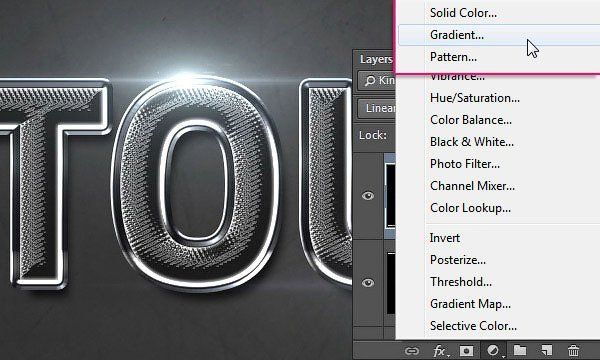Click the Link layers icon
The width and height of the screenshot is (600, 360).
point(412,351)
